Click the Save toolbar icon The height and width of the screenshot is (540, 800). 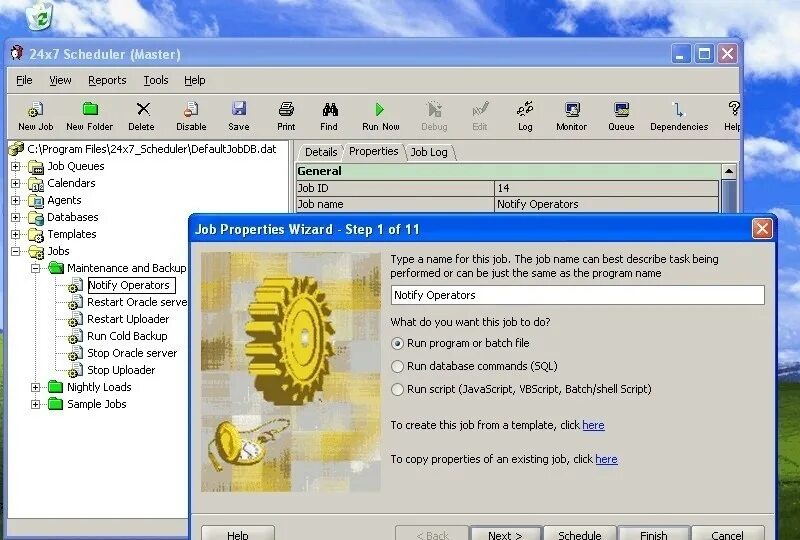point(239,109)
